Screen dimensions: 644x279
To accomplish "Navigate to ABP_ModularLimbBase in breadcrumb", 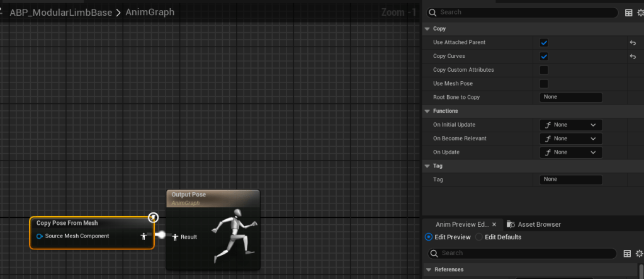I will click(x=60, y=12).
